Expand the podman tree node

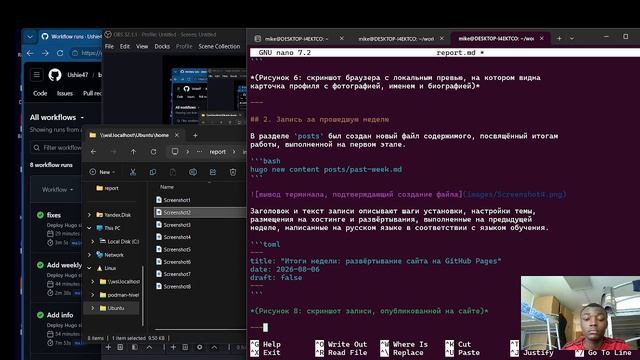pos(93,295)
